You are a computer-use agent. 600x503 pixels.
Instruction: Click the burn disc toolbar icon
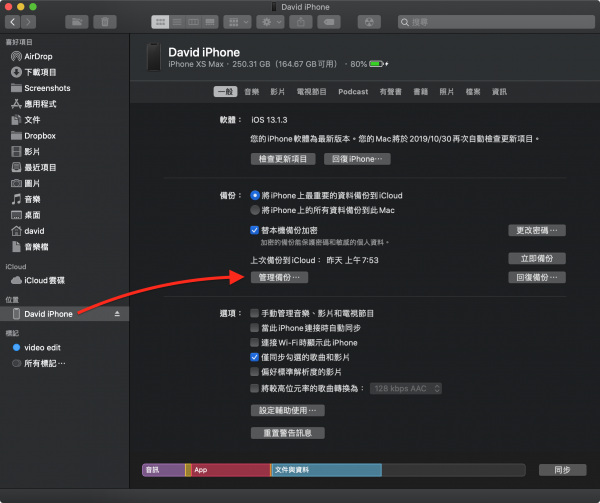(x=369, y=22)
